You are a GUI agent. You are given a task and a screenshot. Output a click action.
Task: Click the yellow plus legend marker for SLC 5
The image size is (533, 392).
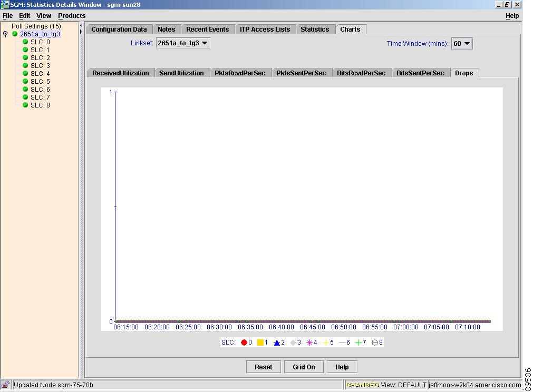coord(326,342)
